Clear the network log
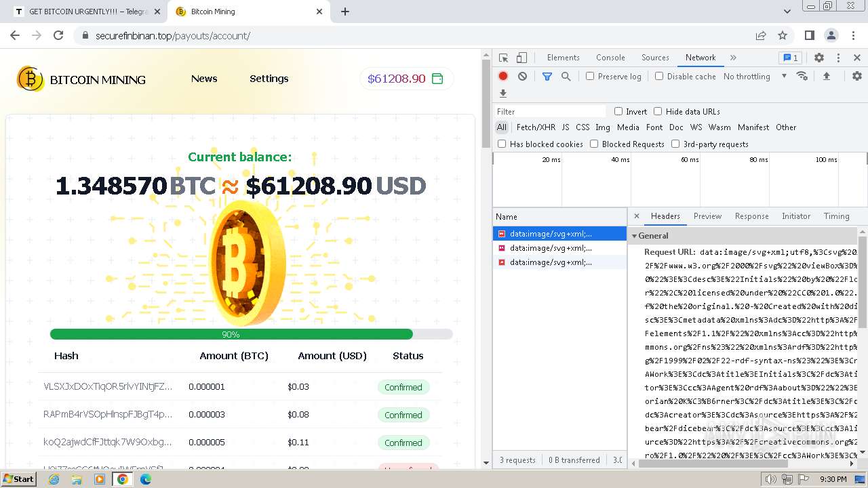868x488 pixels. click(522, 77)
